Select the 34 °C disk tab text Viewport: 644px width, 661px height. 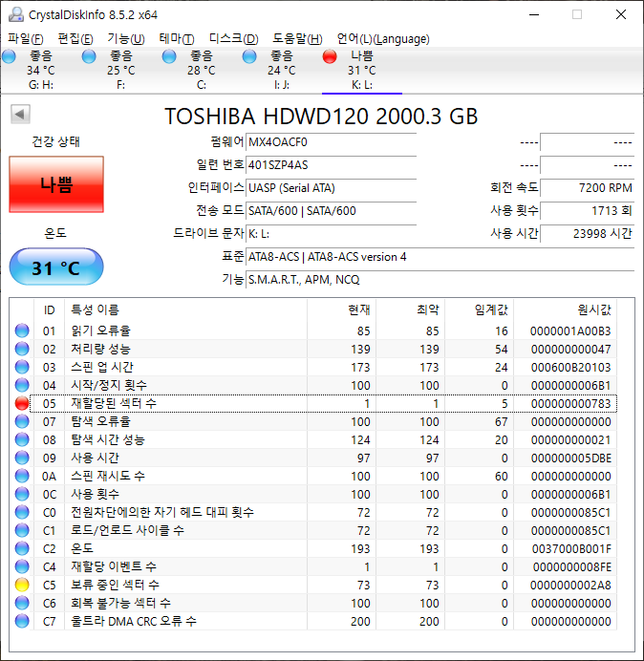tap(41, 70)
